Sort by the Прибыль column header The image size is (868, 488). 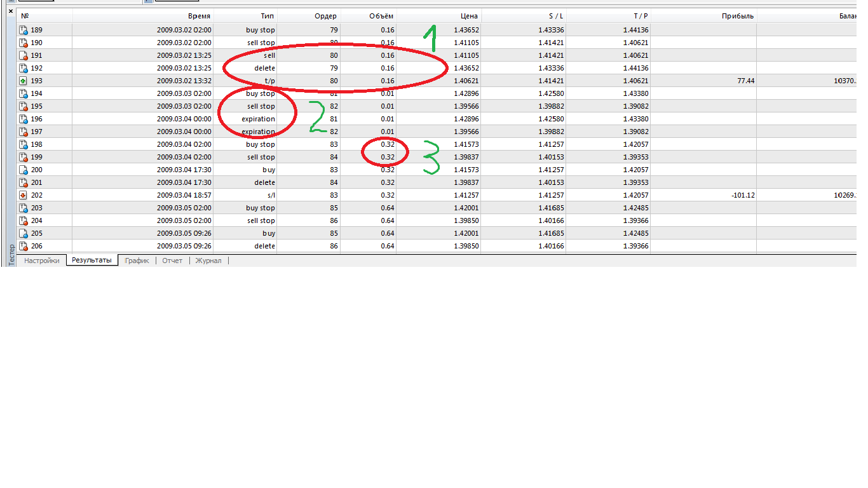pos(703,16)
